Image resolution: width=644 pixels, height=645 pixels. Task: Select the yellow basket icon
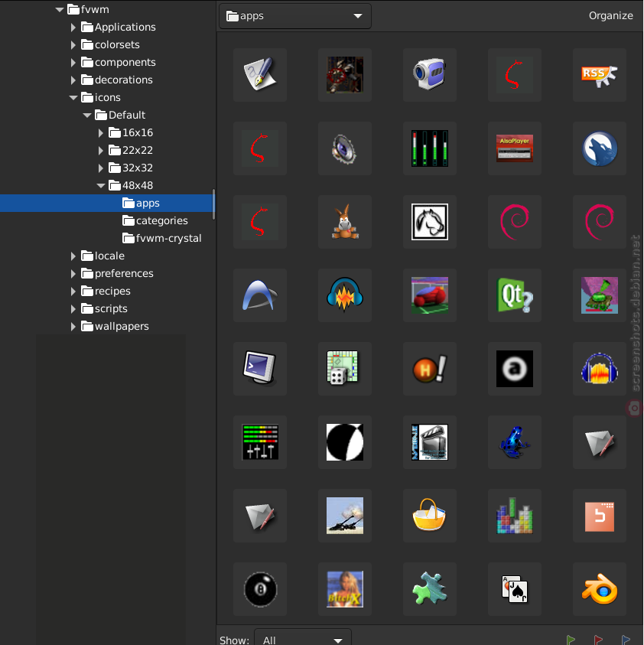pos(430,516)
